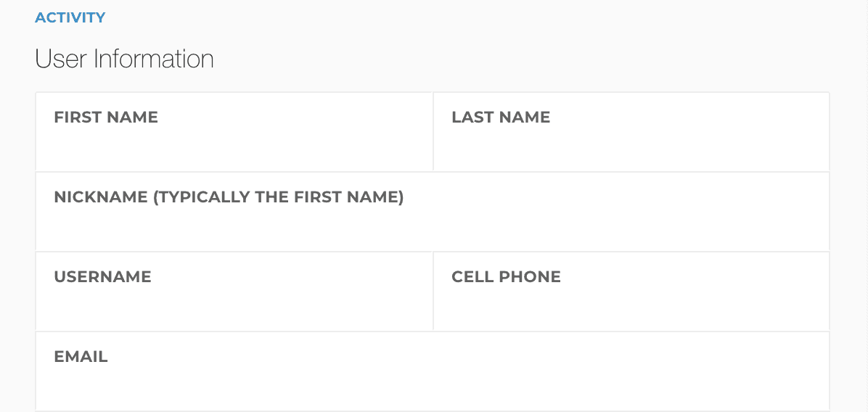Click the LAST NAME label text
The width and height of the screenshot is (868, 412).
pyautogui.click(x=501, y=117)
